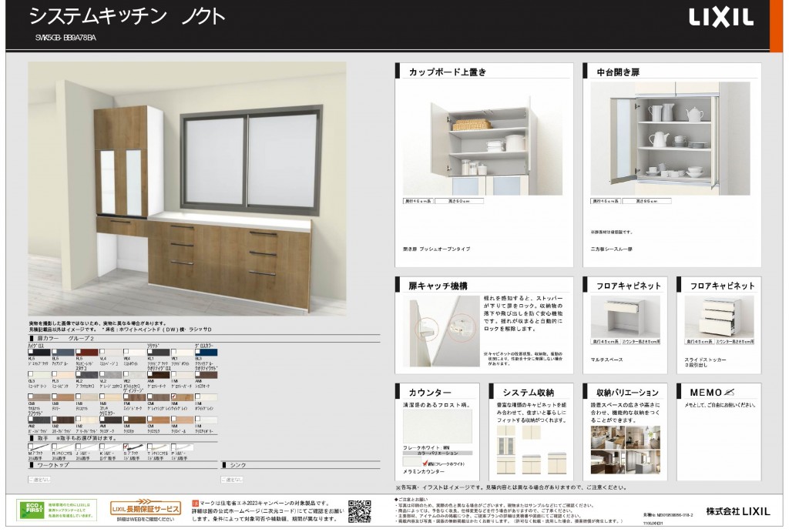This screenshot has width=789, height=532.
Task: Uncheck the selected NM door color checkbox
Action: point(173,396)
